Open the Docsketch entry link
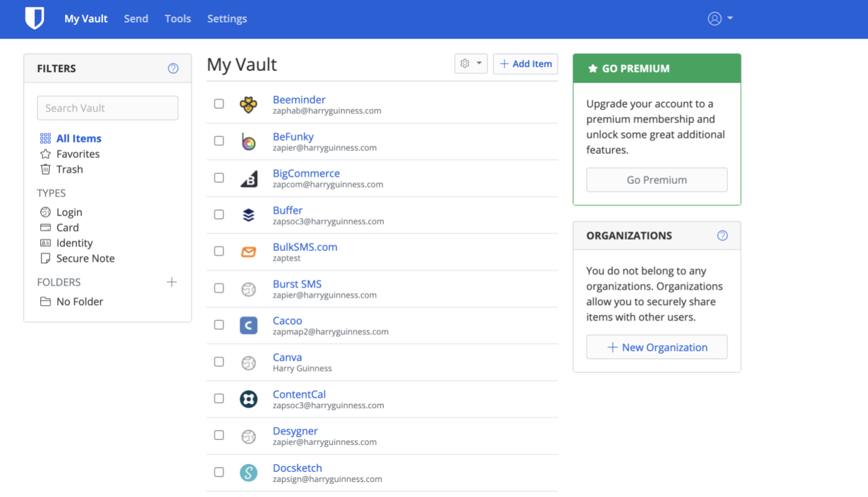The height and width of the screenshot is (497, 868). tap(297, 468)
